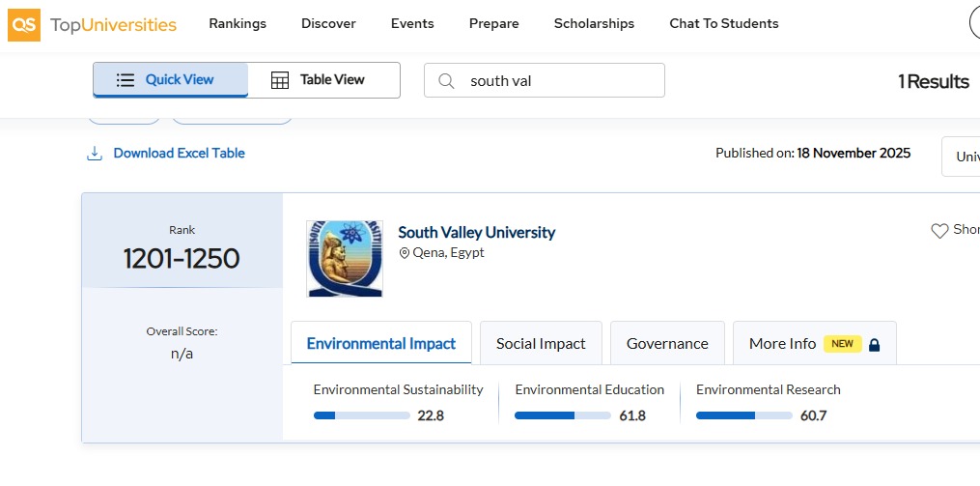Viewport: 980px width, 486px height.
Task: Click the location pin beside Qena, Egypt
Action: coord(405,253)
